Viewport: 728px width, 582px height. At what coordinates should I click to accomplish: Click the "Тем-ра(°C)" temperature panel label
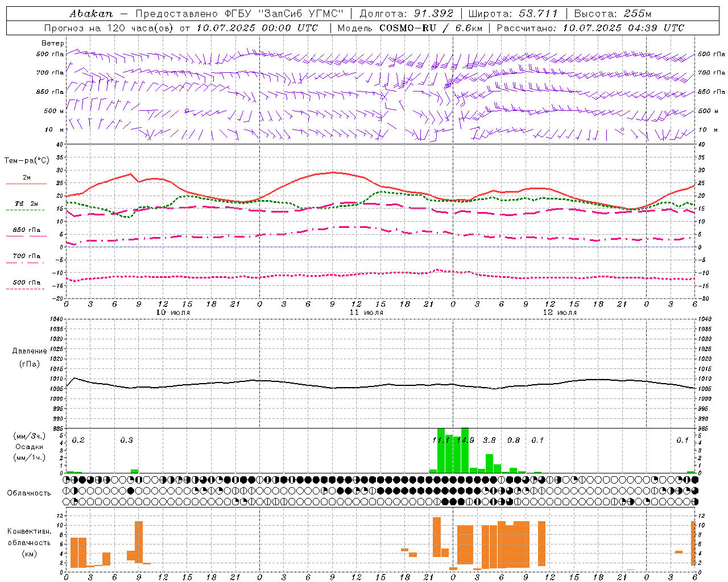coord(27,161)
